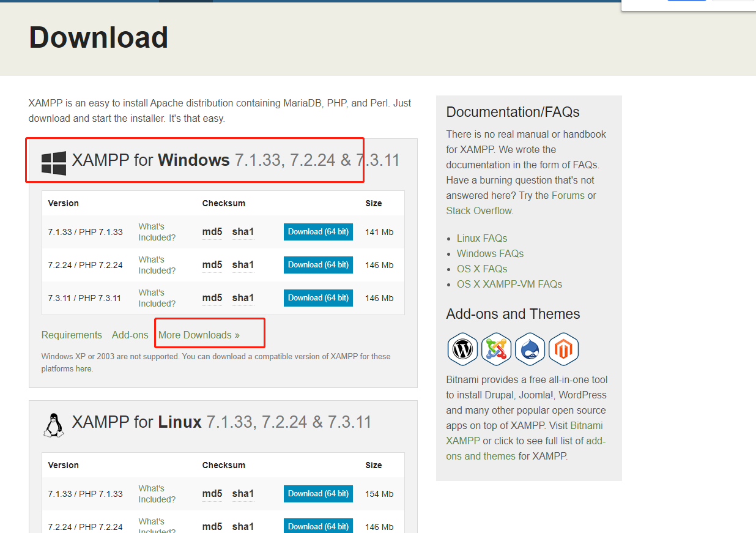Download Windows XAMPP 7.1.33 64 bit
The width and height of the screenshot is (756, 533).
pyautogui.click(x=318, y=232)
